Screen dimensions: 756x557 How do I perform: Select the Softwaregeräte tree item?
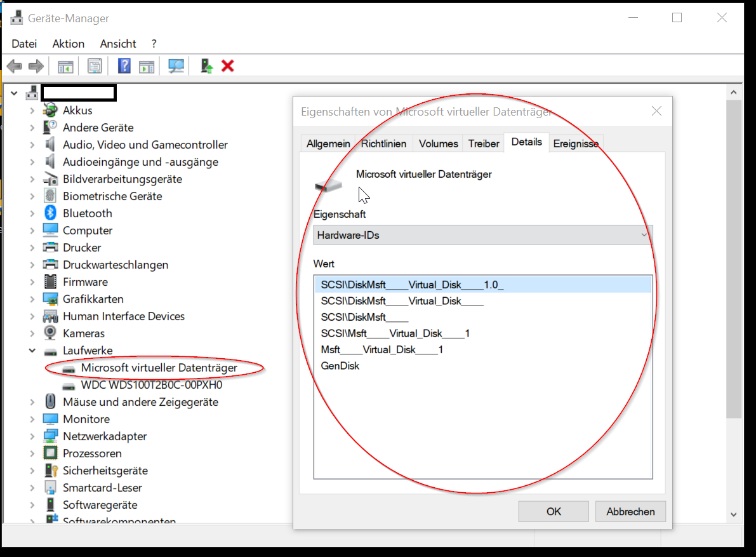coord(100,505)
